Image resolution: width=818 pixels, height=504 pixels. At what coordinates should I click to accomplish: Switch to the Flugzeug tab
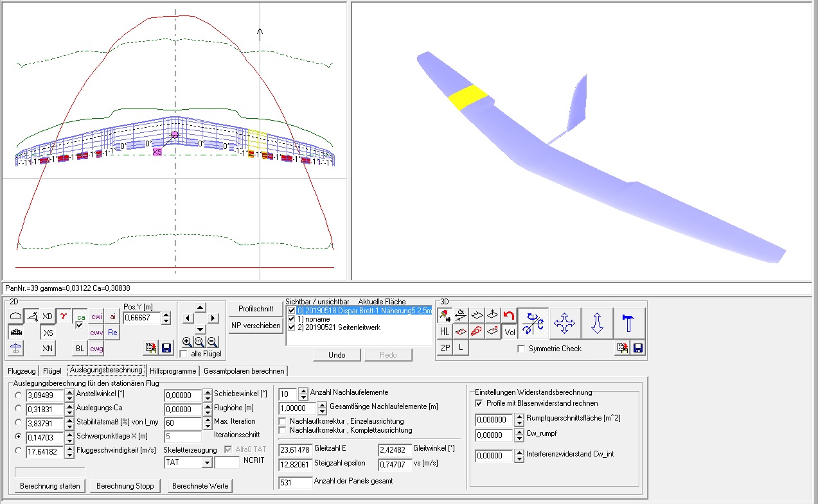pos(22,370)
